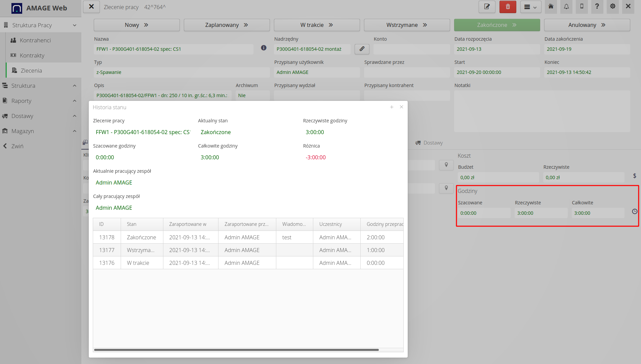Open notifications bell icon

[x=566, y=7]
